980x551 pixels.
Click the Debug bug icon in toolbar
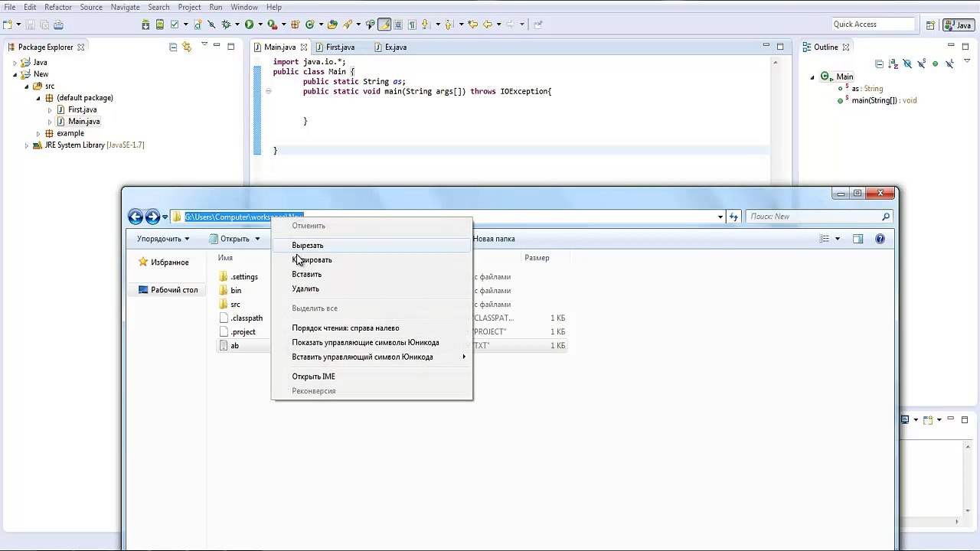226,24
